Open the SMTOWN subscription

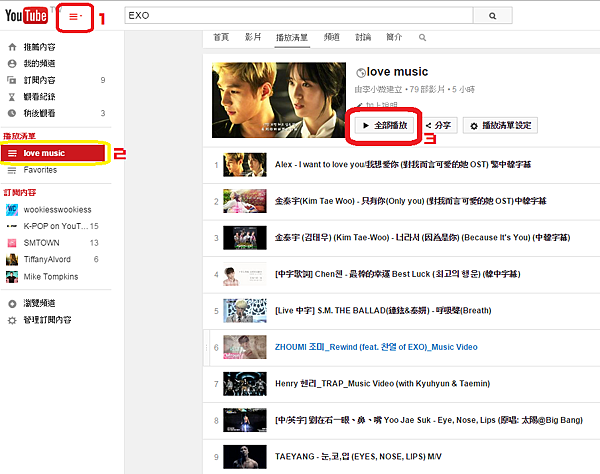click(41, 243)
